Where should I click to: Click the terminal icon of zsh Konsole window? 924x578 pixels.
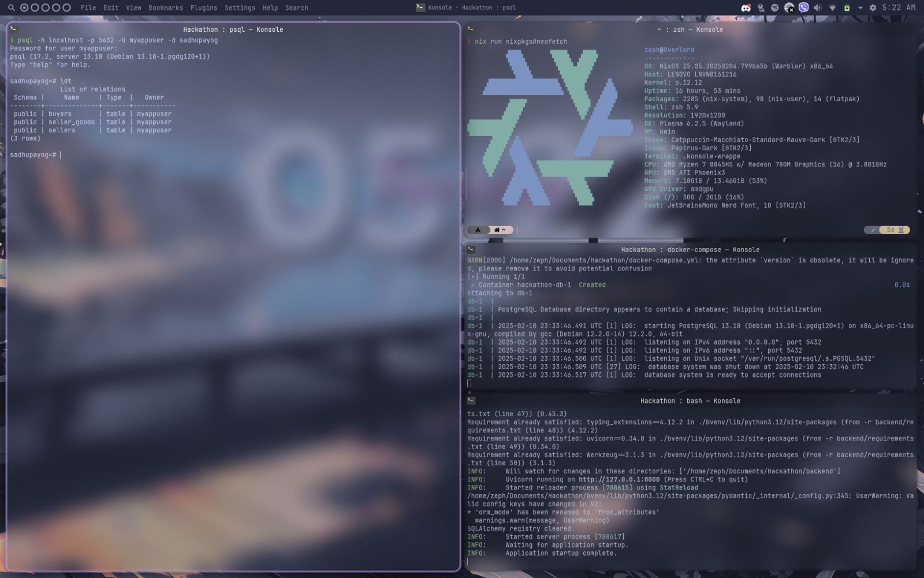[x=471, y=29]
